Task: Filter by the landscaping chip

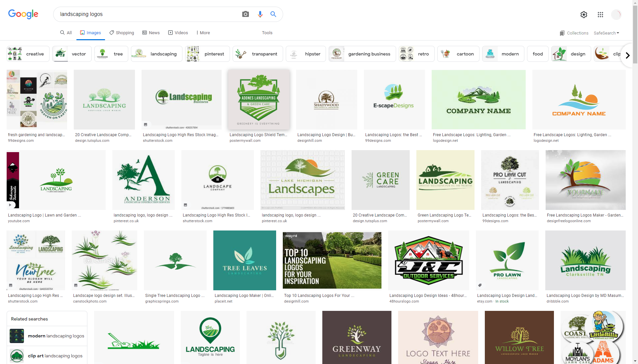Action: 157,54
